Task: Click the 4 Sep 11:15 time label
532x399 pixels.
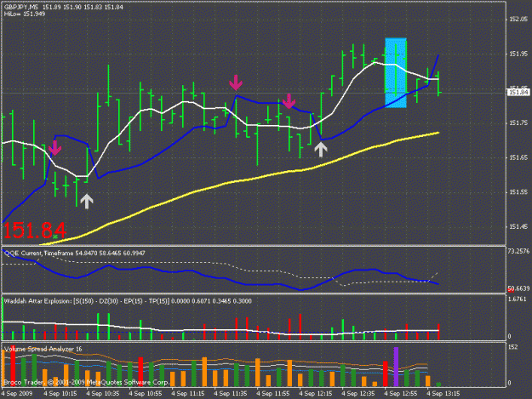Action: click(x=187, y=394)
